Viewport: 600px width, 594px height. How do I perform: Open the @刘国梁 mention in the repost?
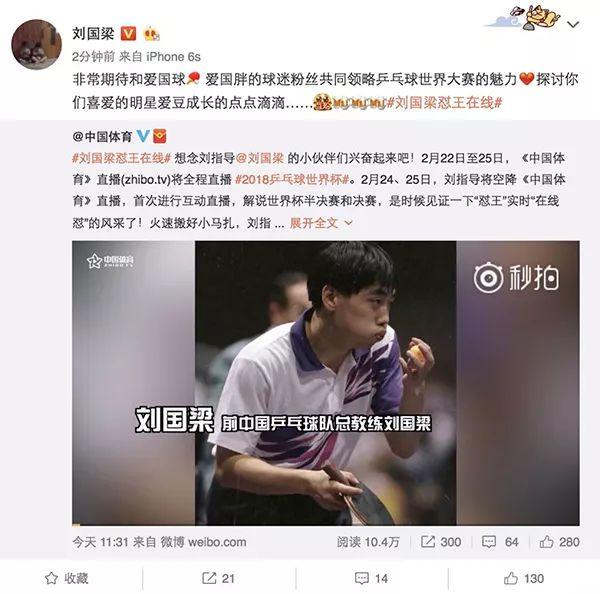click(260, 158)
